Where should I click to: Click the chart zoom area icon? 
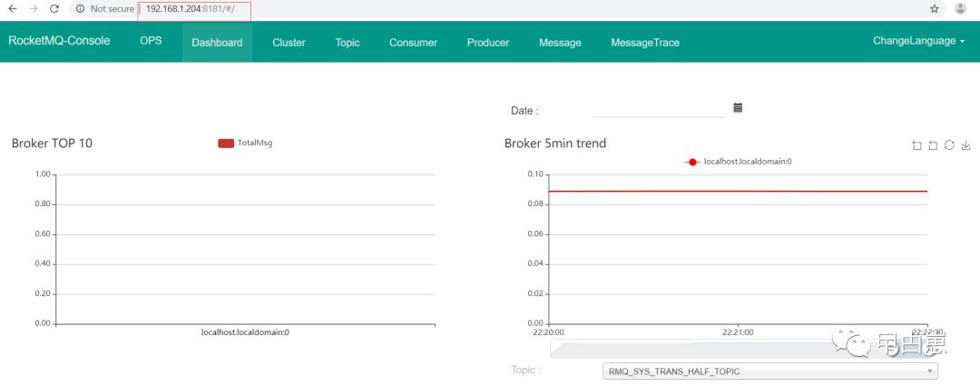click(917, 145)
